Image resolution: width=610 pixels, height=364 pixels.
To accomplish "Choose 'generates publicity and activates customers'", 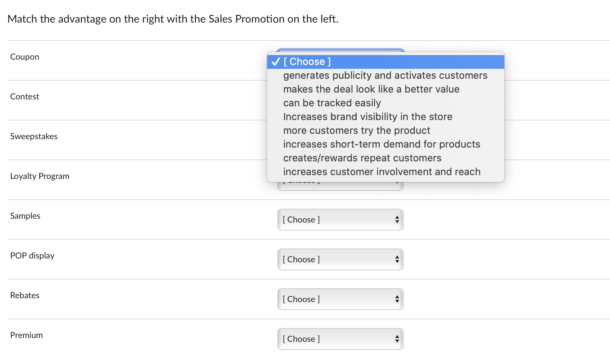I will [x=385, y=75].
